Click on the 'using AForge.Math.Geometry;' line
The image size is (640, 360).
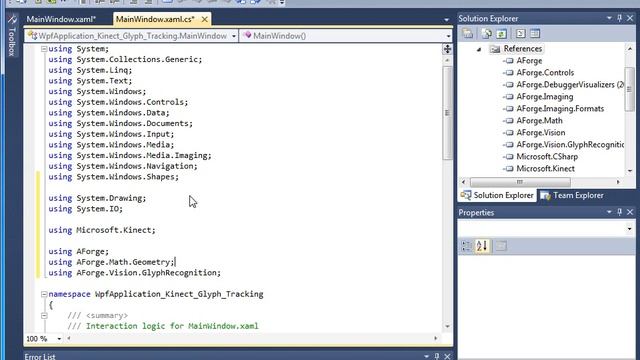point(111,262)
